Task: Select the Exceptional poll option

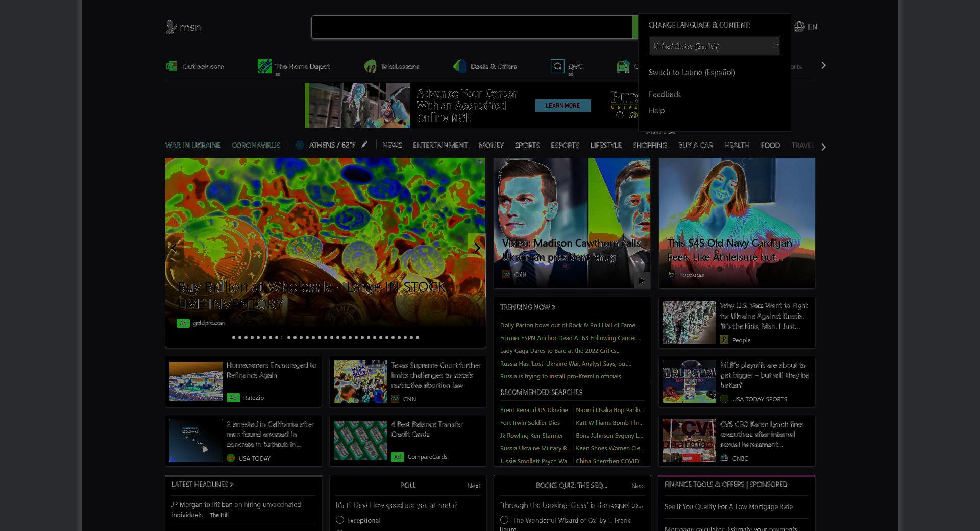Action: pos(340,520)
